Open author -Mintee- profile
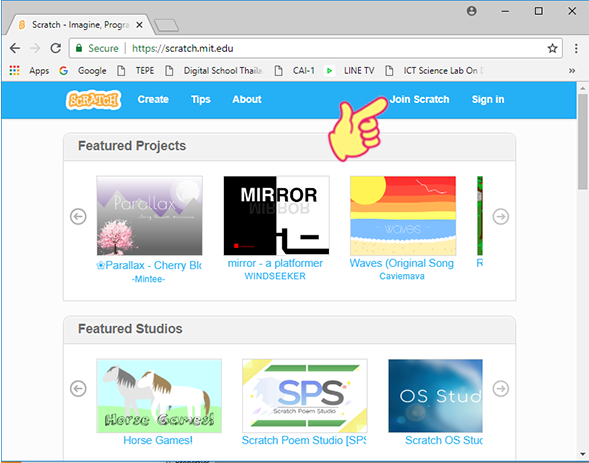The height and width of the screenshot is (463, 589). tap(148, 279)
